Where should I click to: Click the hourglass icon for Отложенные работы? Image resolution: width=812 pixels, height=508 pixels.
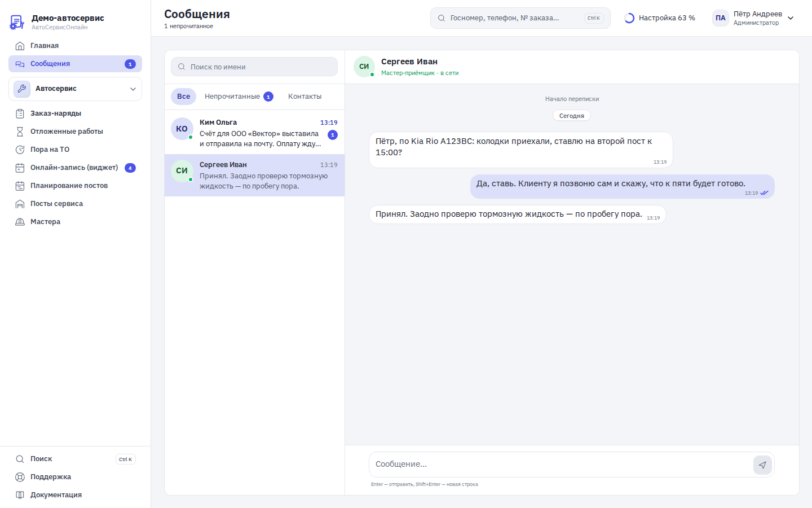20,132
